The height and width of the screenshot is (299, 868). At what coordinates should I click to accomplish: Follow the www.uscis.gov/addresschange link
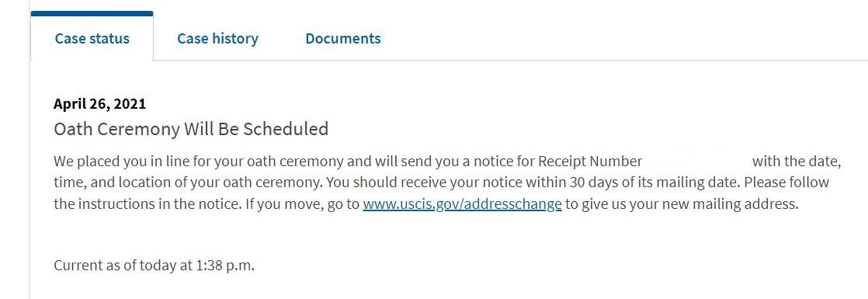click(462, 203)
